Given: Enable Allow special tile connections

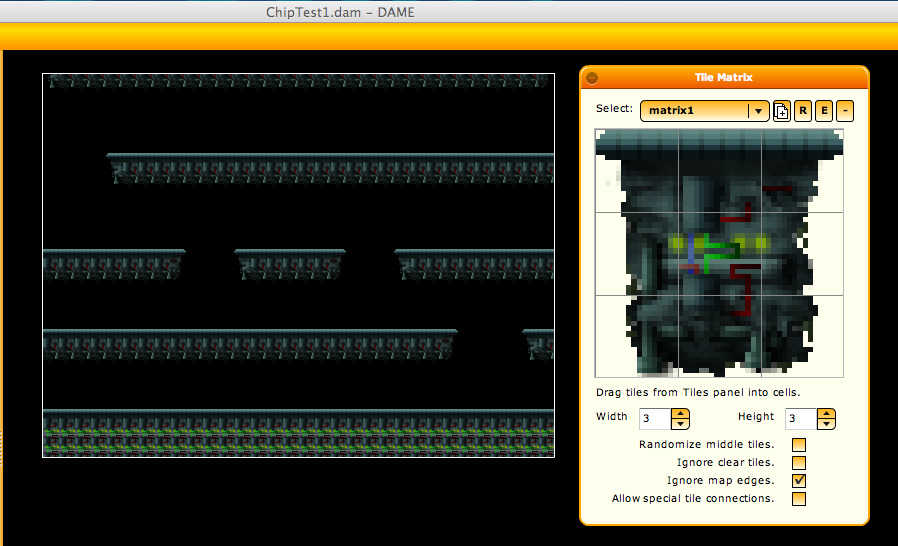Looking at the screenshot, I should (x=799, y=499).
